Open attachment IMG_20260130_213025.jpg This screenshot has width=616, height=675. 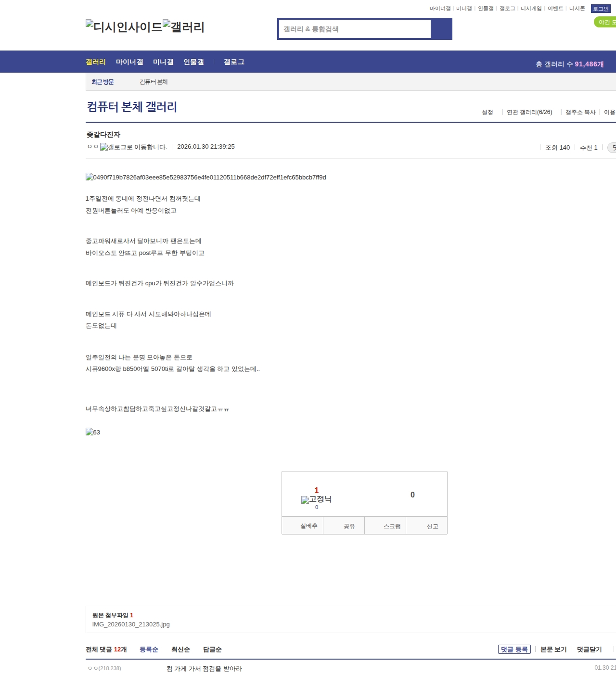(131, 624)
